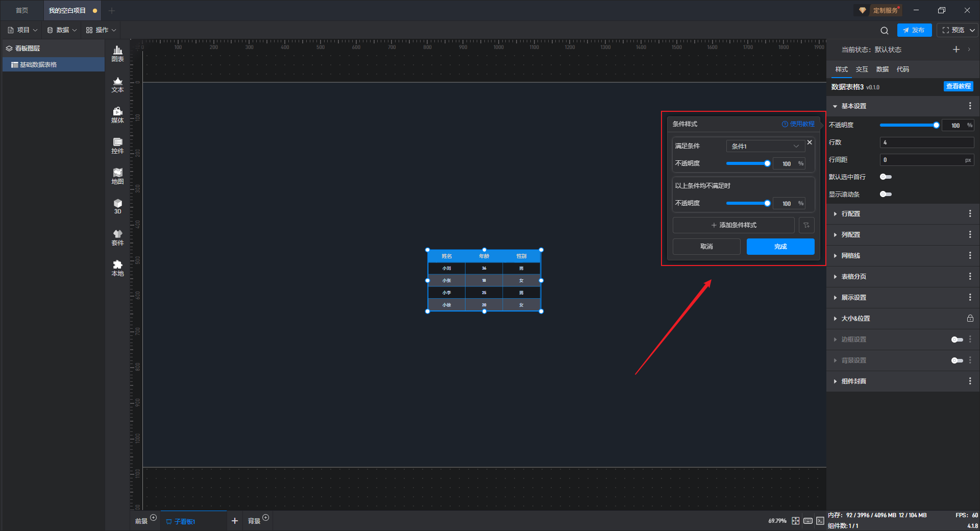This screenshot has height=531, width=980.
Task: Switch to the 交互 tab
Action: 862,69
